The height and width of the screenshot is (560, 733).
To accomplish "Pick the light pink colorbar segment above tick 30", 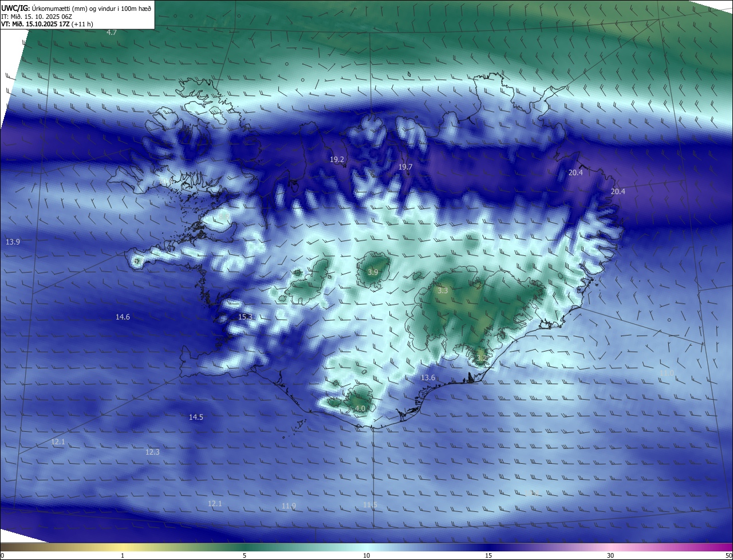I will click(610, 547).
